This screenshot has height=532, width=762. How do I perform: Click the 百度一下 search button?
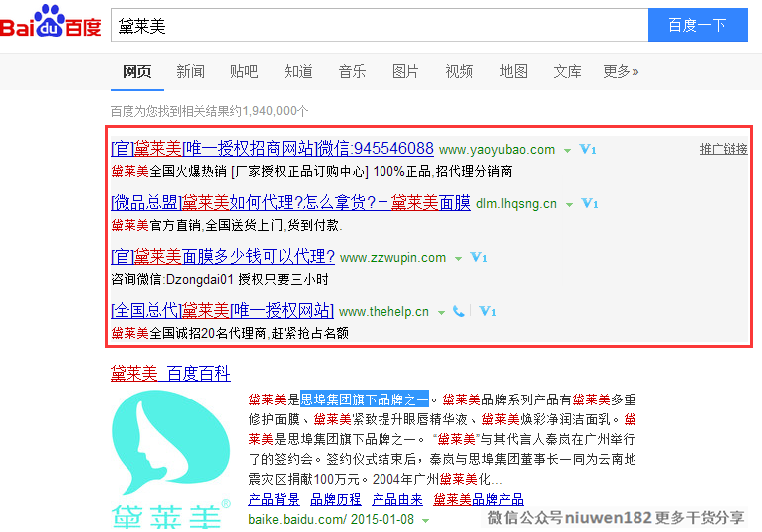click(698, 25)
